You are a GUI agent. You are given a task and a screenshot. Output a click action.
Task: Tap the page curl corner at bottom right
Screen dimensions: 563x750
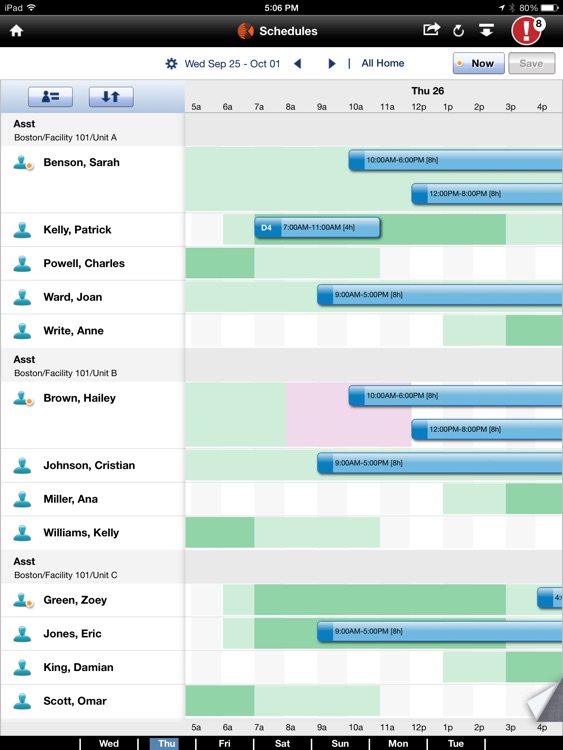(546, 700)
